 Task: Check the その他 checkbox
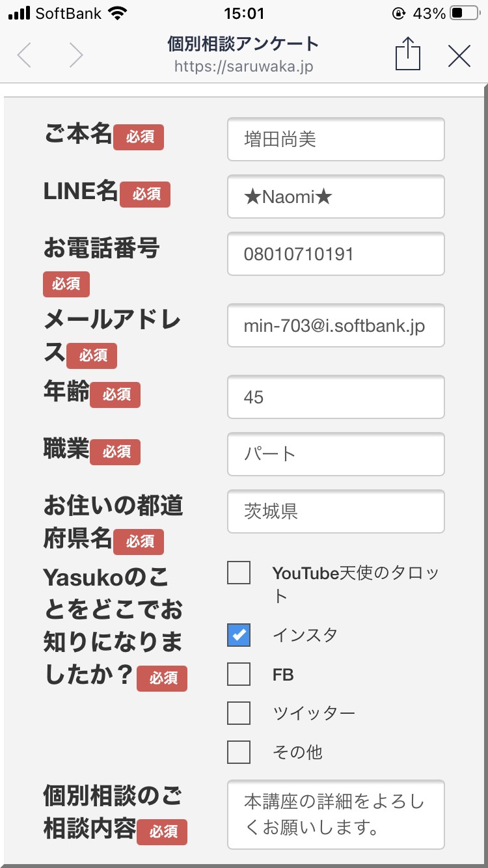pos(239,752)
